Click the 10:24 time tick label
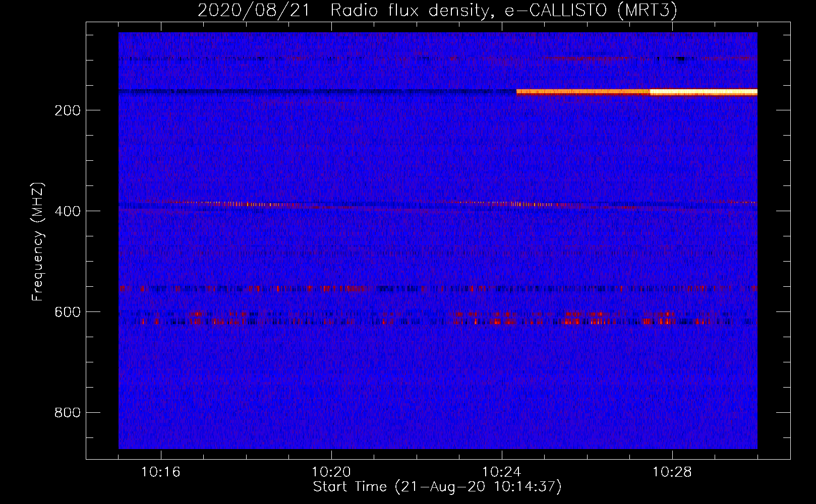Screen dimensions: 816x504 (x=502, y=472)
